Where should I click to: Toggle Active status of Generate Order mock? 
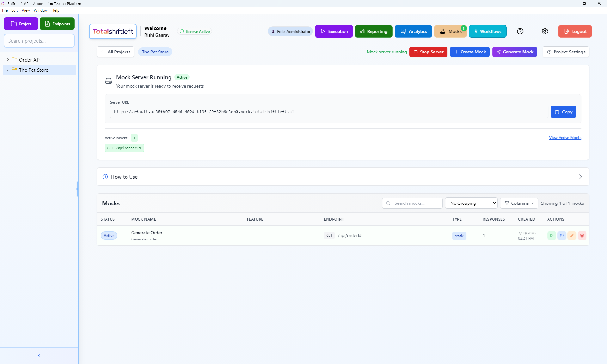click(x=109, y=235)
